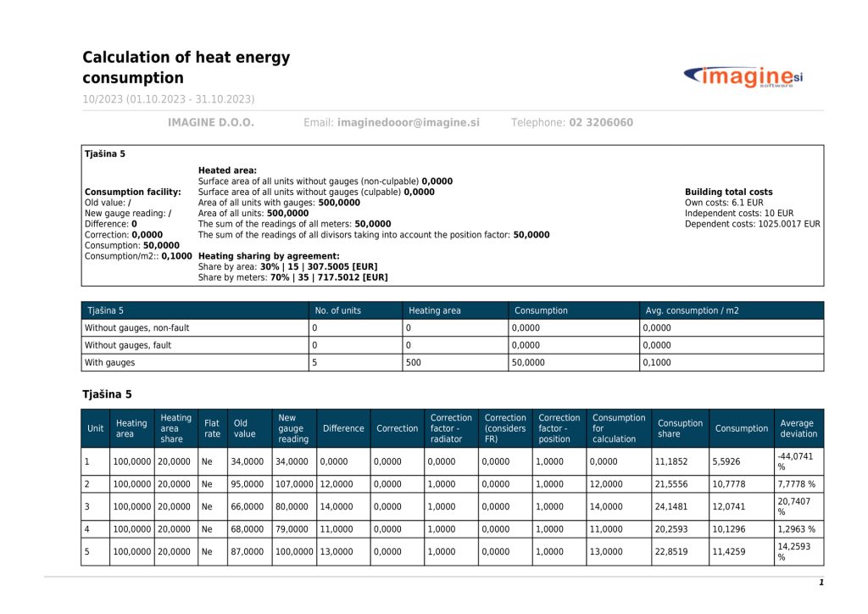Click consumption 12,0741 in unit 3 row
This screenshot has height=614, width=868.
(728, 506)
